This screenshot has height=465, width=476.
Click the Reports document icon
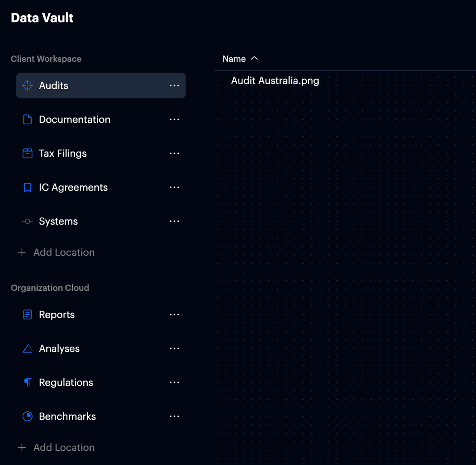tap(27, 314)
